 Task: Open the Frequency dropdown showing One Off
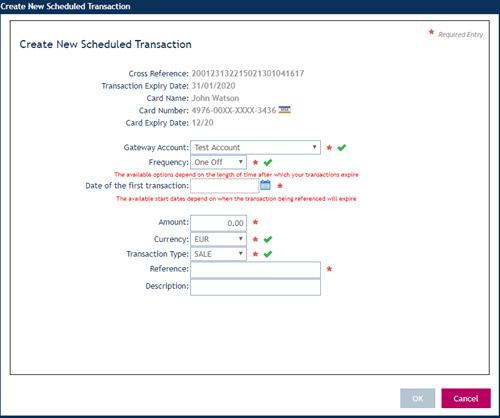(x=218, y=162)
